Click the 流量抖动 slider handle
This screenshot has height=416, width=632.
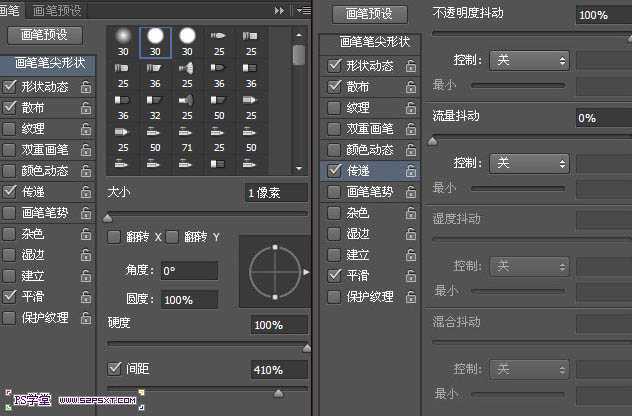(432, 141)
